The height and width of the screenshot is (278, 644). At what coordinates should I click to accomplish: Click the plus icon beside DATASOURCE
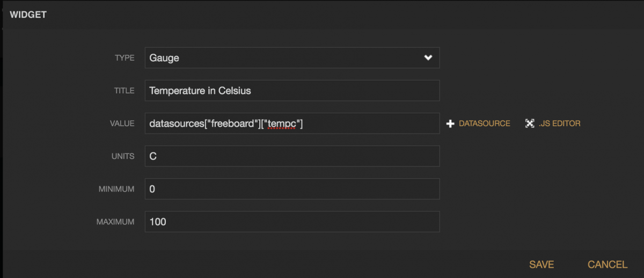(x=450, y=123)
